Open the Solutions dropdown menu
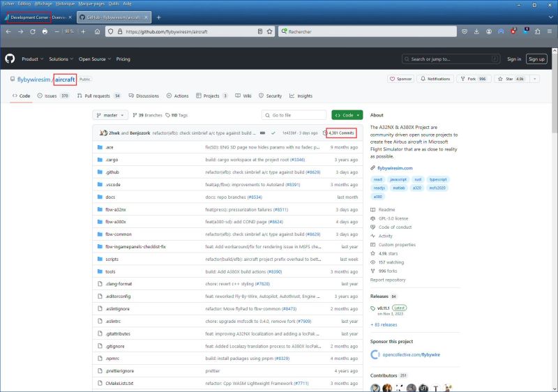Viewport: 558px width, 392px height. point(61,59)
